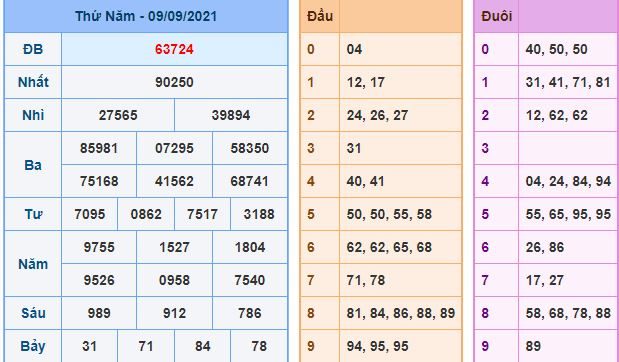Click number 78 in the Bảy row
This screenshot has width=619, height=362.
[259, 346]
